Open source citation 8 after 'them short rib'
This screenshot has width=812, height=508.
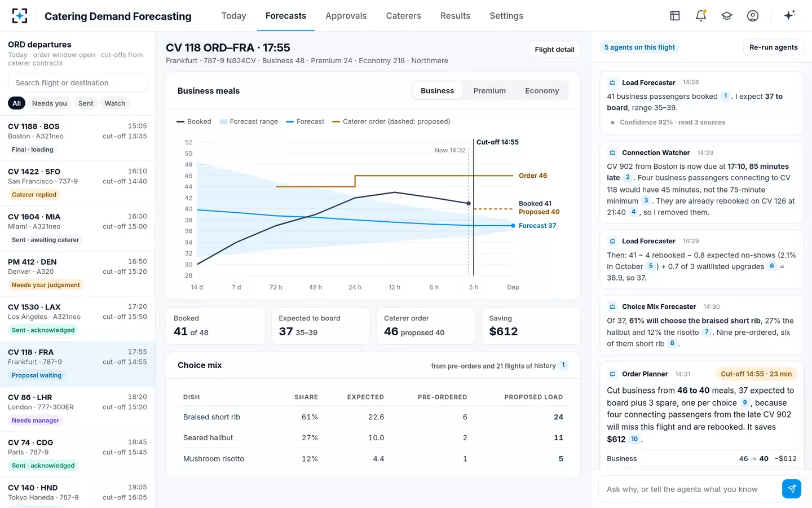(672, 343)
